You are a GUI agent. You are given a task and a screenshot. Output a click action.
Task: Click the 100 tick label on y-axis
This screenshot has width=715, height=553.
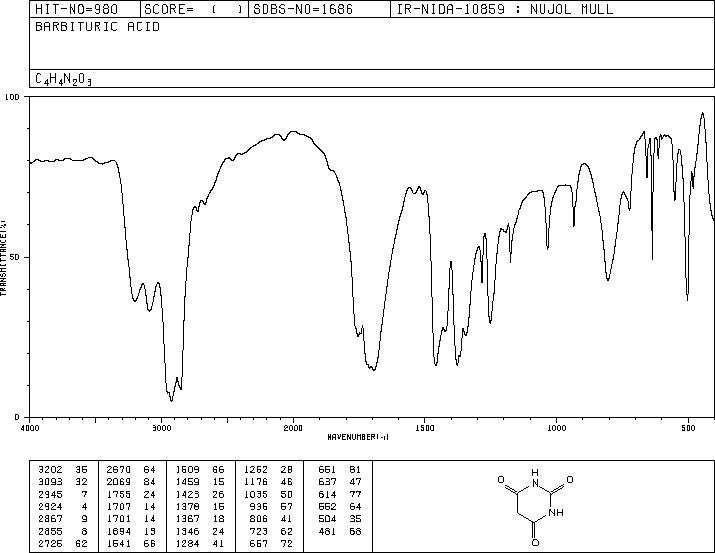point(12,97)
